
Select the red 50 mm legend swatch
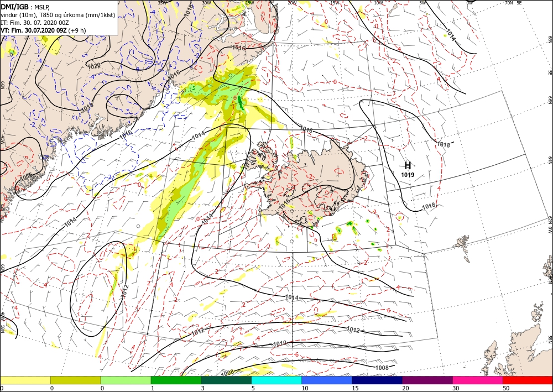pyautogui.click(x=528, y=380)
